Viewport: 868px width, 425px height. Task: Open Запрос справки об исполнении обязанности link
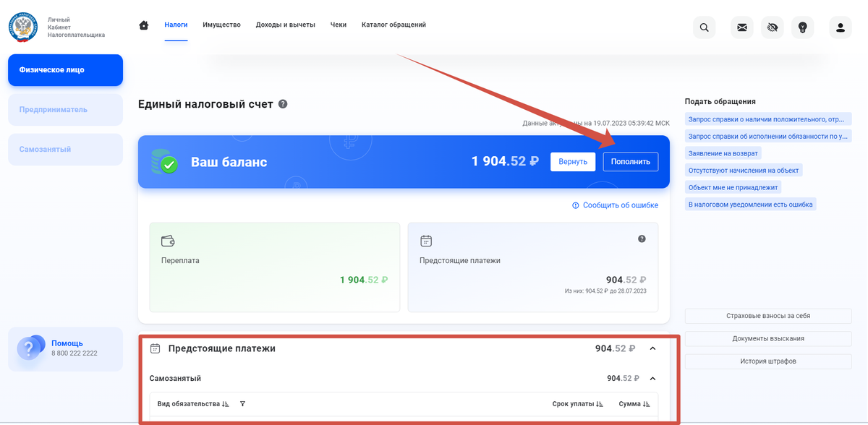pos(768,136)
